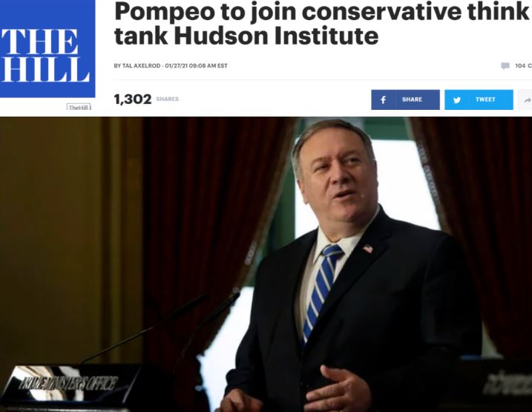This screenshot has width=532, height=412.
Task: Open the Pompeo Hudson Institute headline
Action: coord(321,24)
